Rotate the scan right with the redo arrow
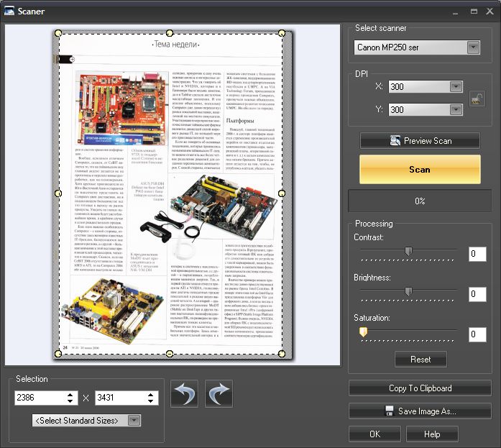The width and height of the screenshot is (501, 448). (217, 395)
